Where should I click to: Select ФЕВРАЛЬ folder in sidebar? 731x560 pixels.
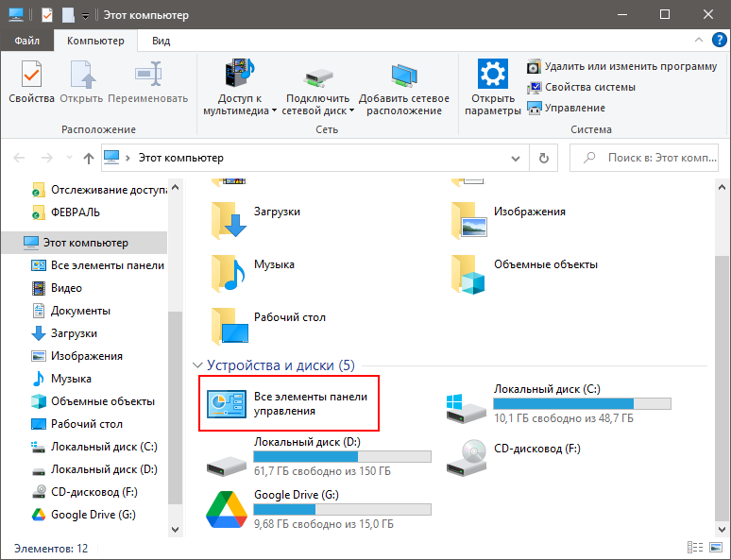65,212
